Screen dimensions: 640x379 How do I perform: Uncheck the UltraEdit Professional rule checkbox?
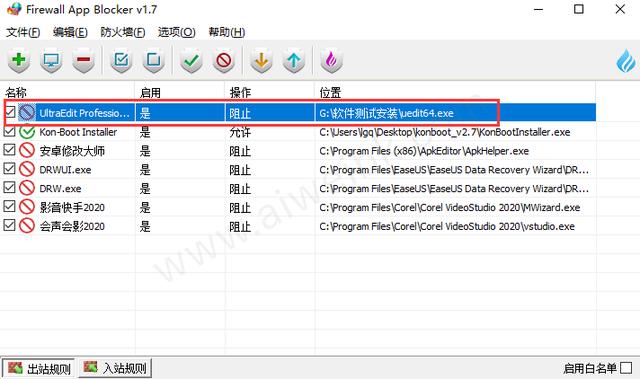(x=10, y=112)
